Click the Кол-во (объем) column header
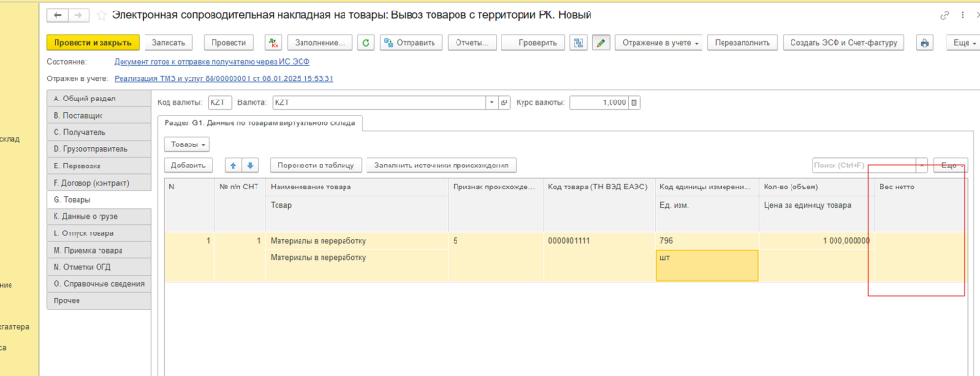Screen dimensions: 980x376 click(816, 187)
